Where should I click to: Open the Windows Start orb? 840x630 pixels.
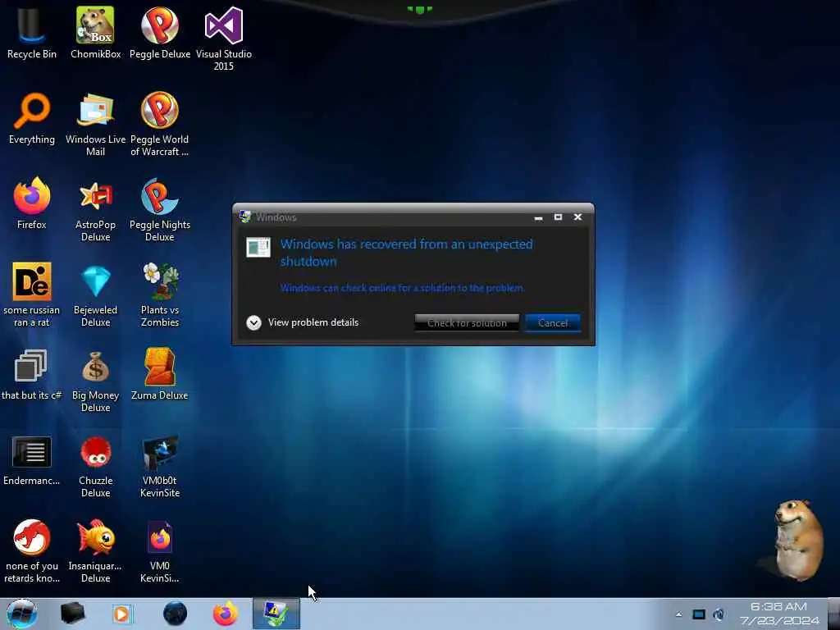pyautogui.click(x=22, y=614)
